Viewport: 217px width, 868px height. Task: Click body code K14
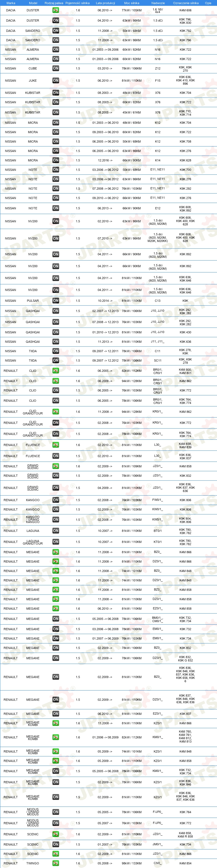pyautogui.click(x=158, y=160)
